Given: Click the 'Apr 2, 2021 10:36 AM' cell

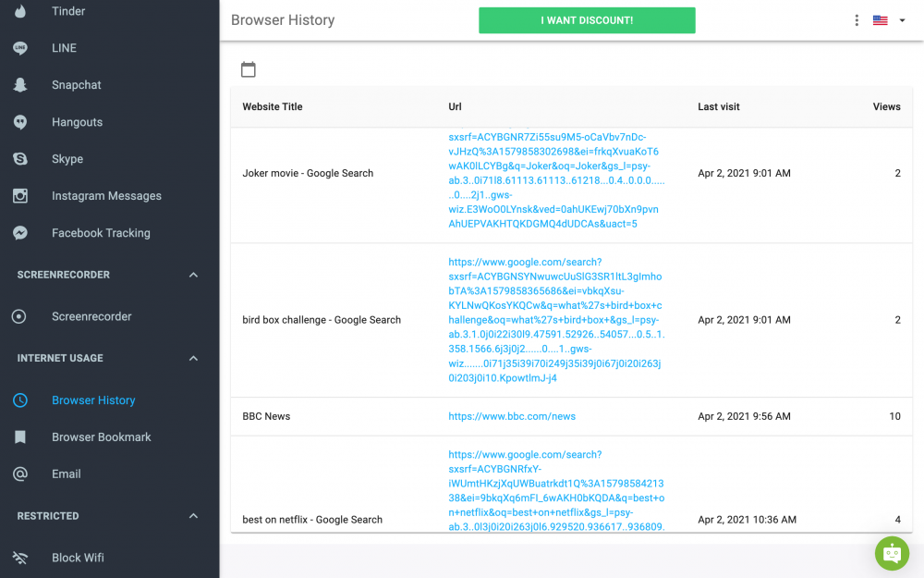Looking at the screenshot, I should pyautogui.click(x=747, y=520).
